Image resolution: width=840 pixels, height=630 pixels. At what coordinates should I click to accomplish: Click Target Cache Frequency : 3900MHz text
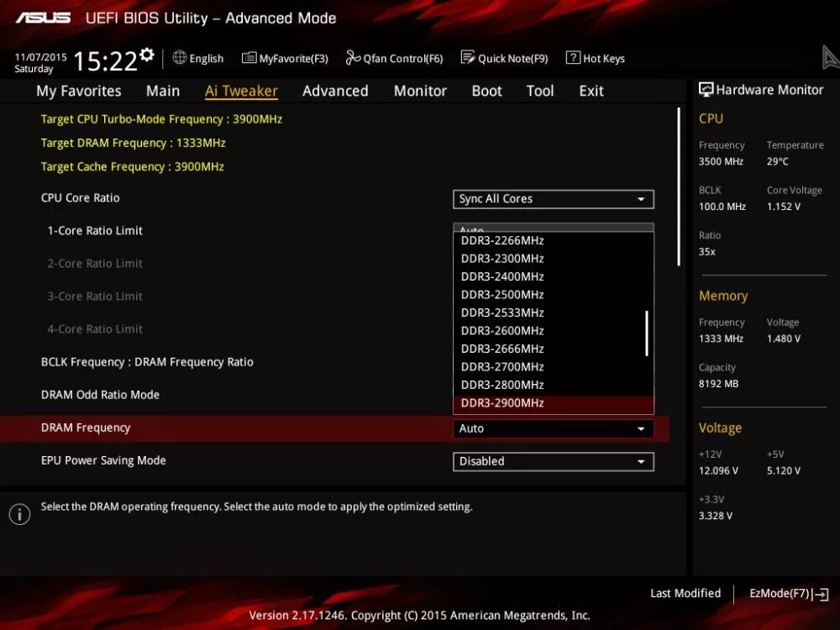(x=133, y=166)
